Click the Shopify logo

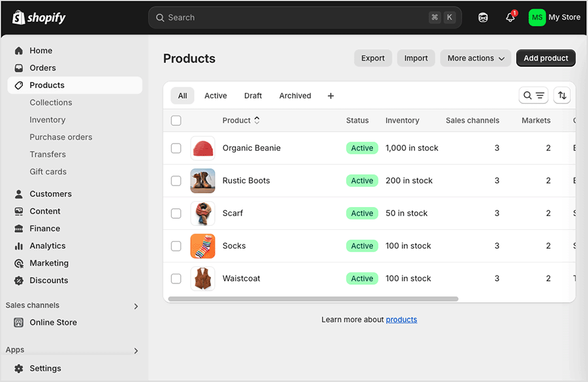click(x=39, y=17)
